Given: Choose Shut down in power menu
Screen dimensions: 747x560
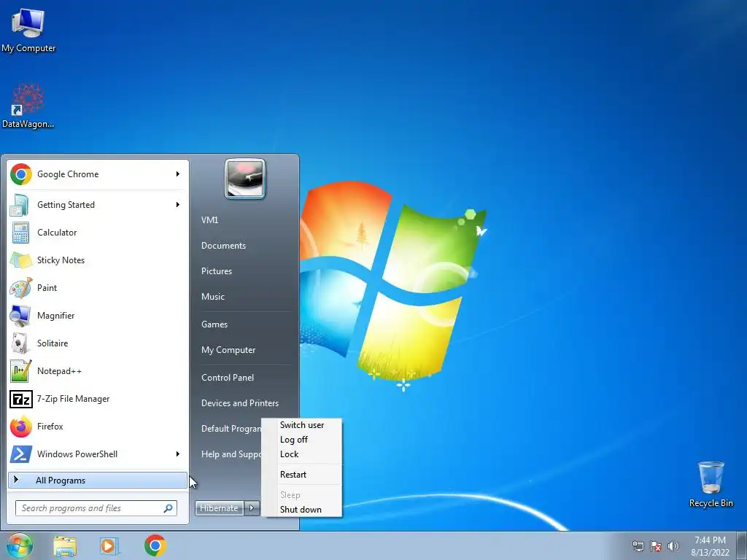Looking at the screenshot, I should pyautogui.click(x=301, y=510).
